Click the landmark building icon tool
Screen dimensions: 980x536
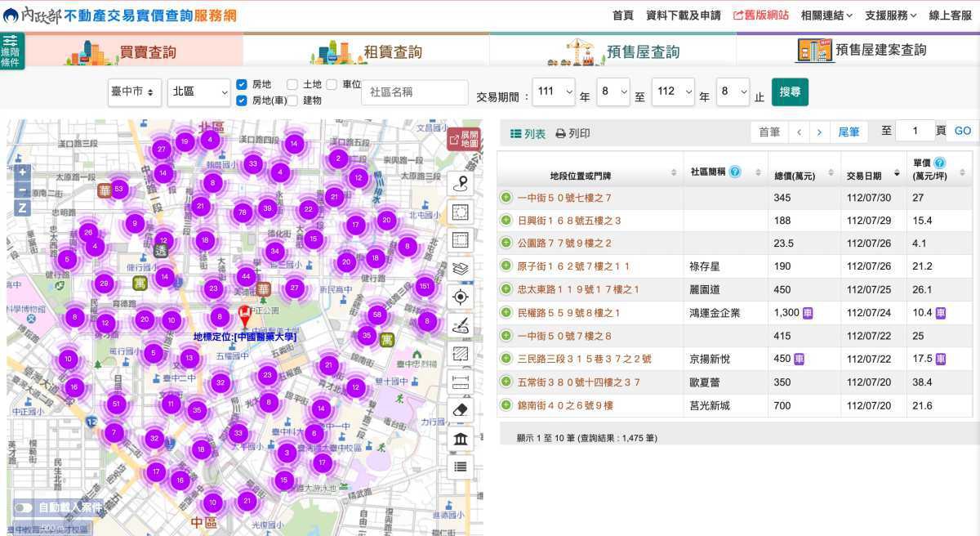tap(461, 439)
